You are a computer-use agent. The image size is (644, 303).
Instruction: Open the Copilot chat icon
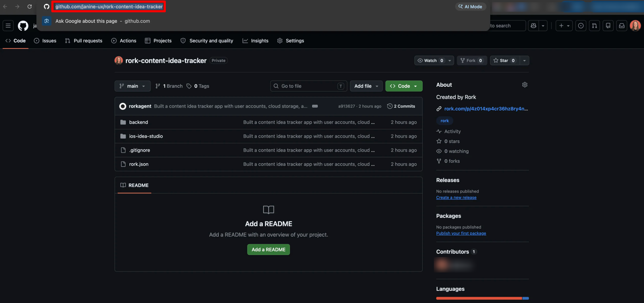pos(534,26)
